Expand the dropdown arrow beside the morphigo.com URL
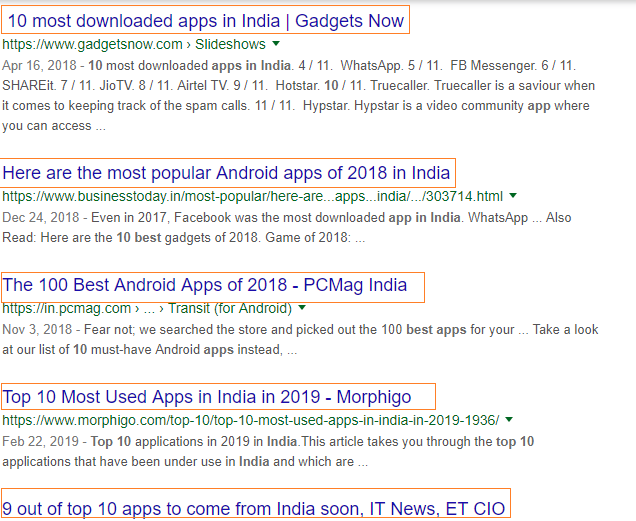This screenshot has height=521, width=636. pos(510,420)
